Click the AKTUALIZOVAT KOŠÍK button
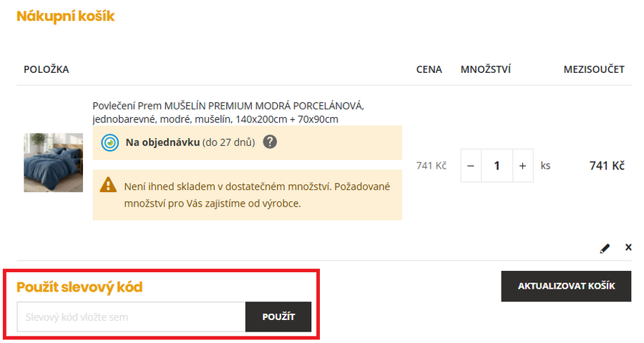This screenshot has height=343, width=644. (566, 287)
